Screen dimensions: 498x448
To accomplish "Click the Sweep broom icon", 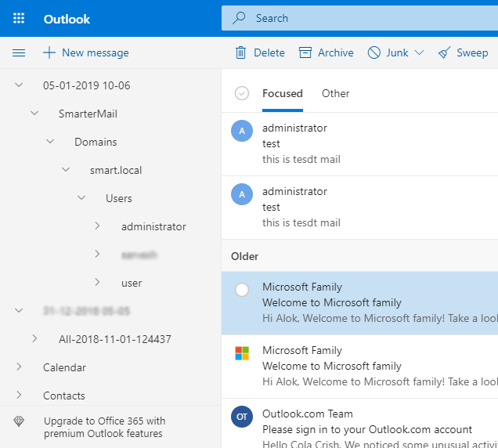I will click(x=444, y=52).
